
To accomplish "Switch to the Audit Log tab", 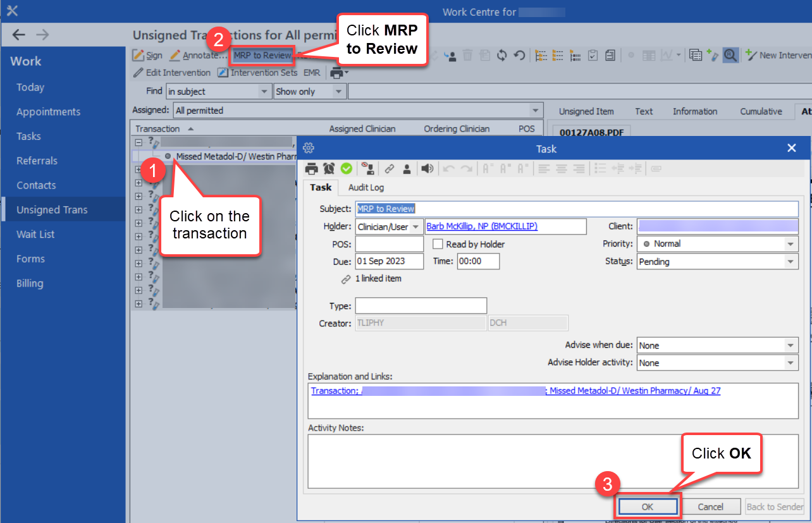I will (366, 188).
